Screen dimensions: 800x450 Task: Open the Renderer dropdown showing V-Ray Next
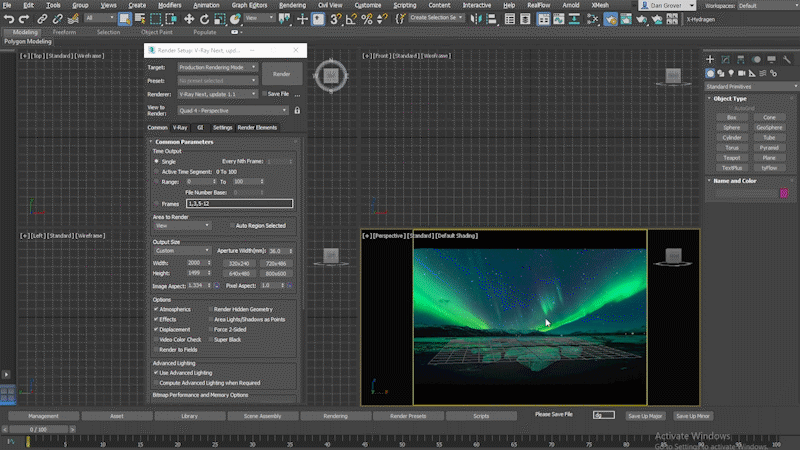click(x=219, y=93)
